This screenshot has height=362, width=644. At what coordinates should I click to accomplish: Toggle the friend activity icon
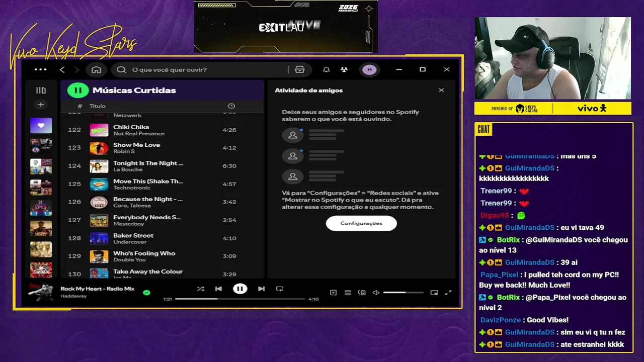[344, 69]
